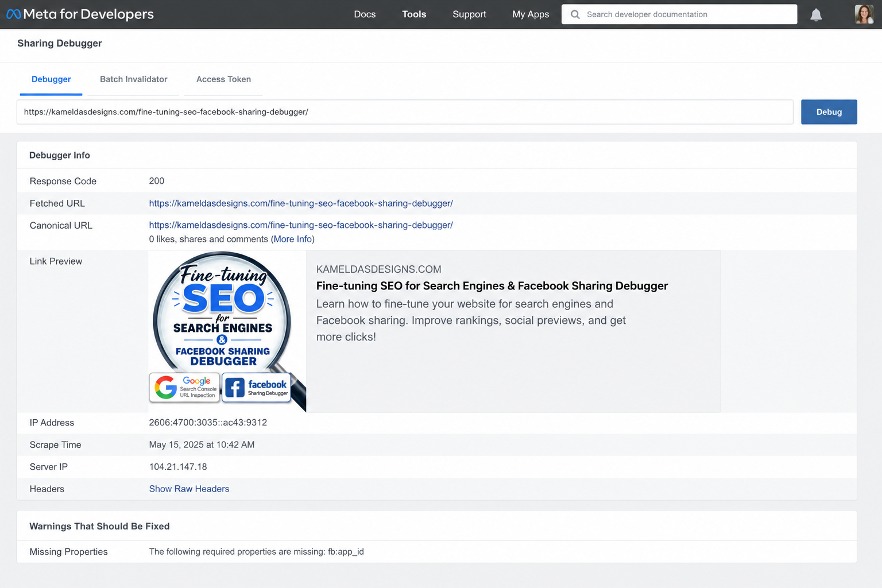Click the missing fb:app_id warning message
This screenshot has width=882, height=588.
(x=256, y=552)
